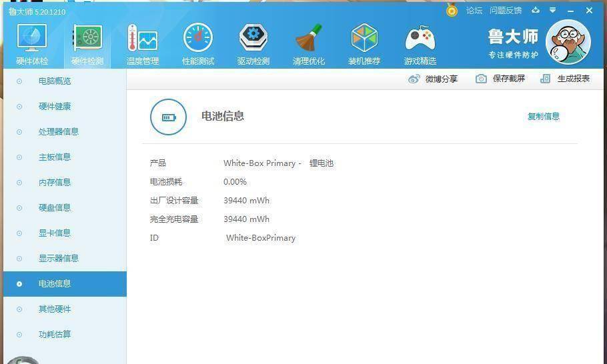
Task: Select 硬盘信息 in sidebar
Action: [65, 208]
